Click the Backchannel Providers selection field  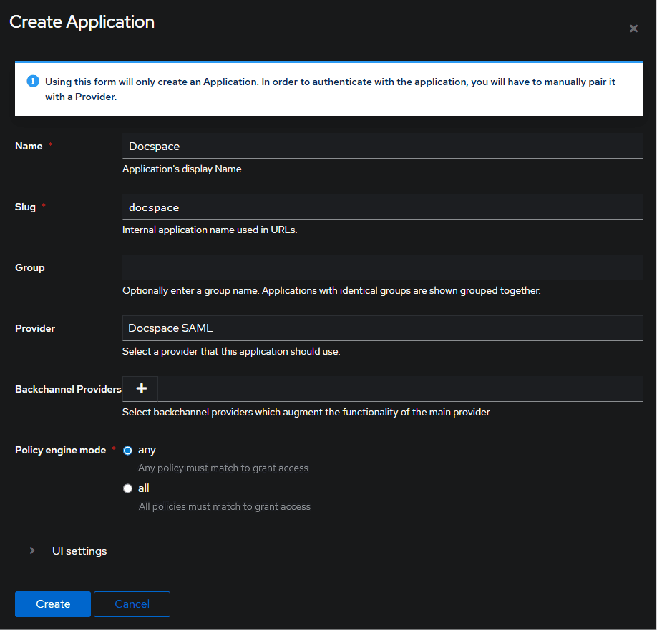tap(400, 389)
